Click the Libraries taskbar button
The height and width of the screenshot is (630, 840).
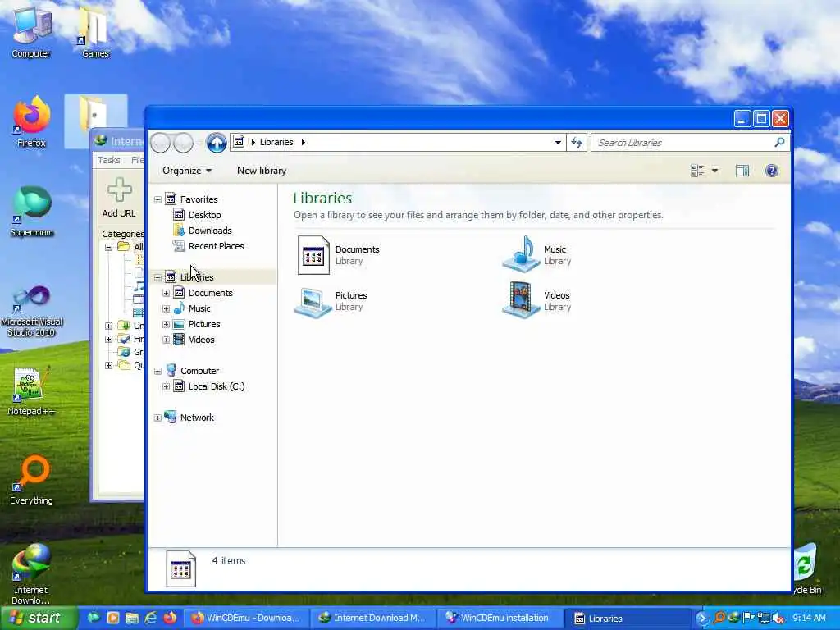(x=627, y=619)
